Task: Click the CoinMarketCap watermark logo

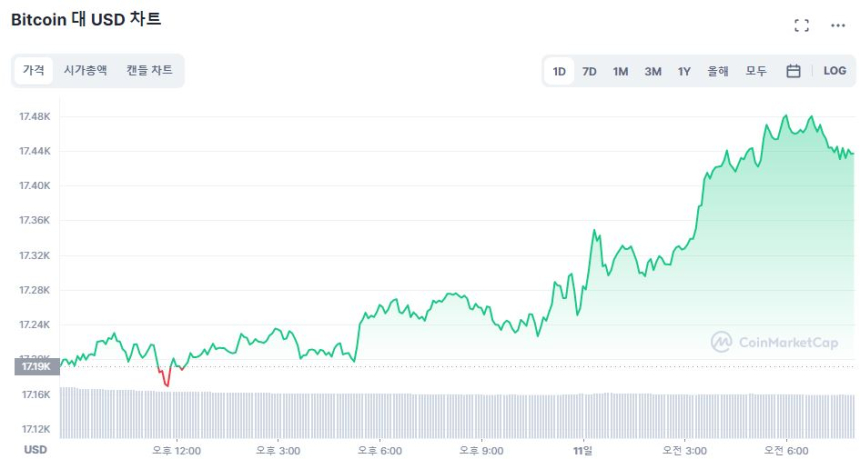Action: (x=774, y=342)
